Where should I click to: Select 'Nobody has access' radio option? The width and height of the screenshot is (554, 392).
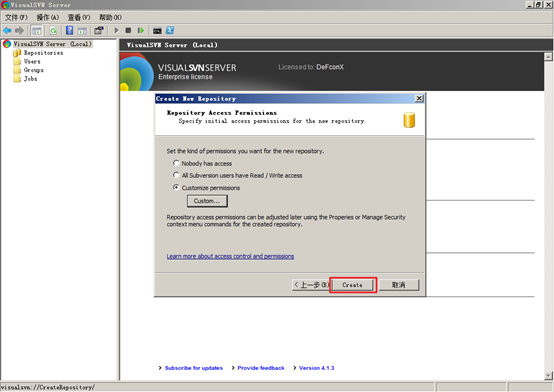point(176,163)
